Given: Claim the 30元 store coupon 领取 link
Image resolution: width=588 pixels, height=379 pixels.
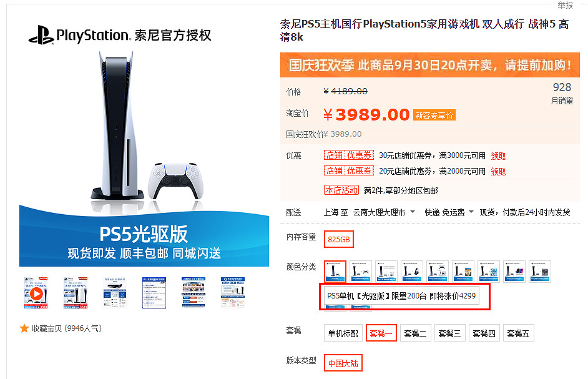Looking at the screenshot, I should tap(498, 155).
